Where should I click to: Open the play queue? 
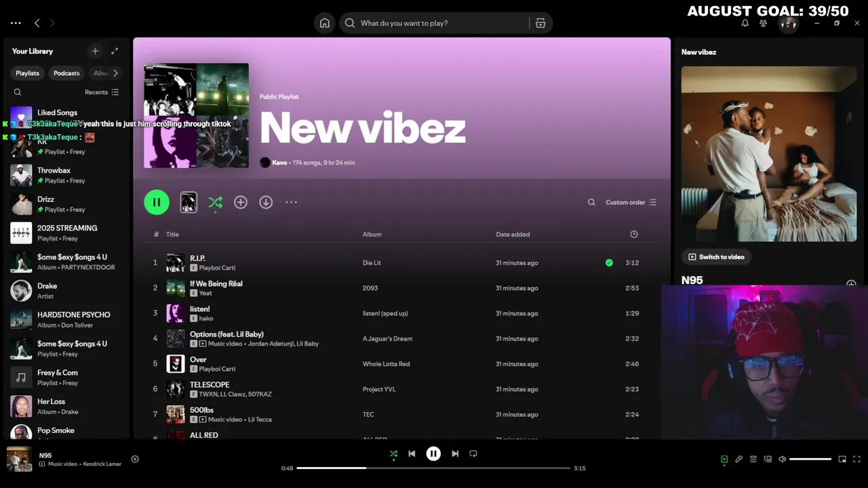(753, 459)
